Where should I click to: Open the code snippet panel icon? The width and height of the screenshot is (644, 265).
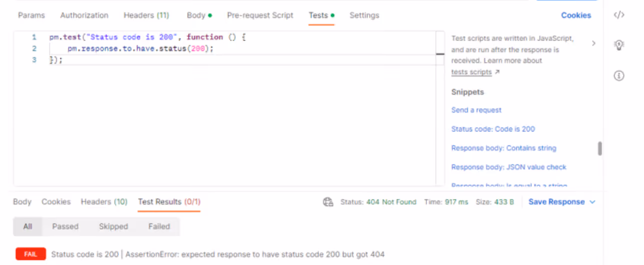pos(619,15)
